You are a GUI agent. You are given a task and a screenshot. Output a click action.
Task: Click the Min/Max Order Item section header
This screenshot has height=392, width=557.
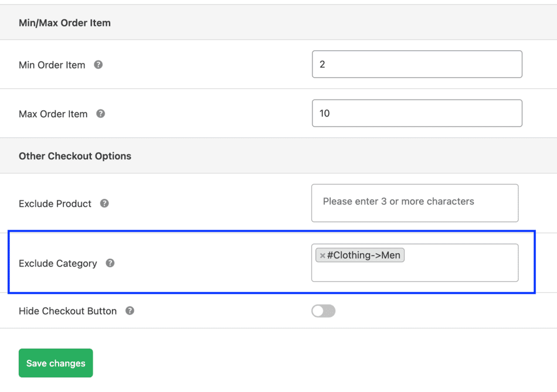tap(64, 23)
